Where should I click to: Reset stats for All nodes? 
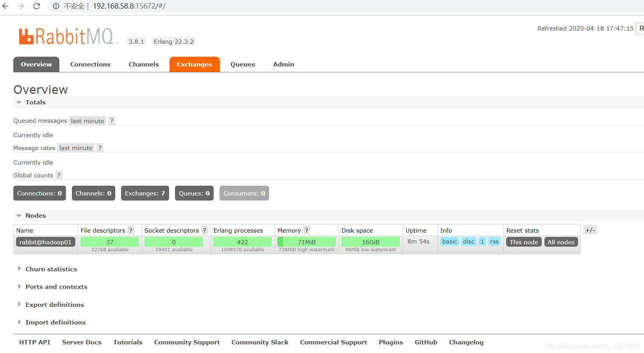click(x=561, y=242)
